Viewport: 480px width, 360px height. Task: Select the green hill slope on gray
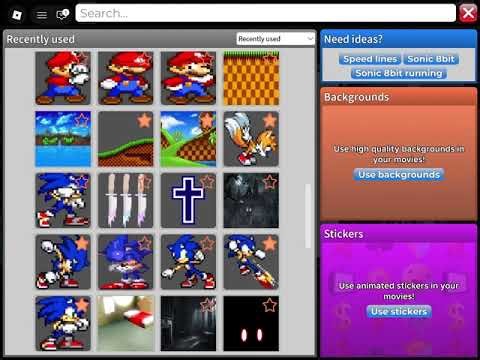[126, 139]
